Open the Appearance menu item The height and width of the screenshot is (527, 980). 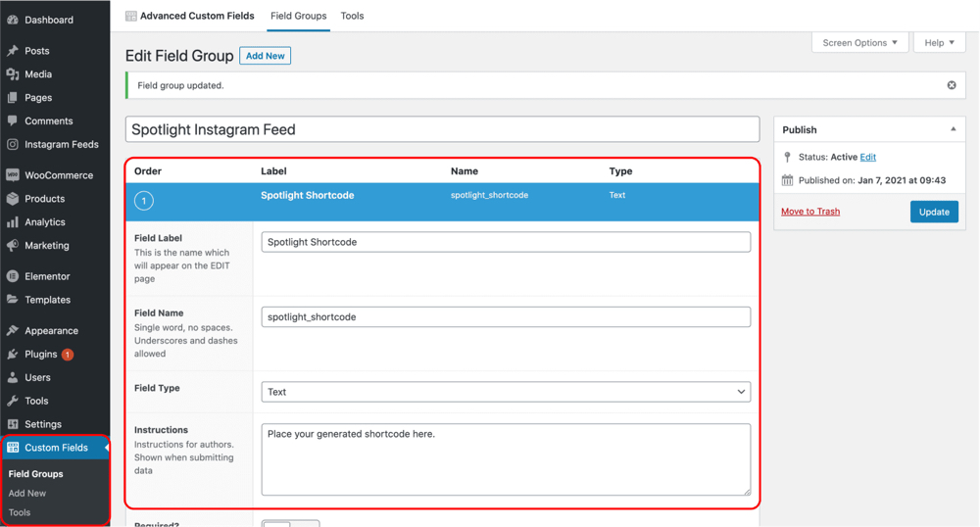[x=55, y=330]
